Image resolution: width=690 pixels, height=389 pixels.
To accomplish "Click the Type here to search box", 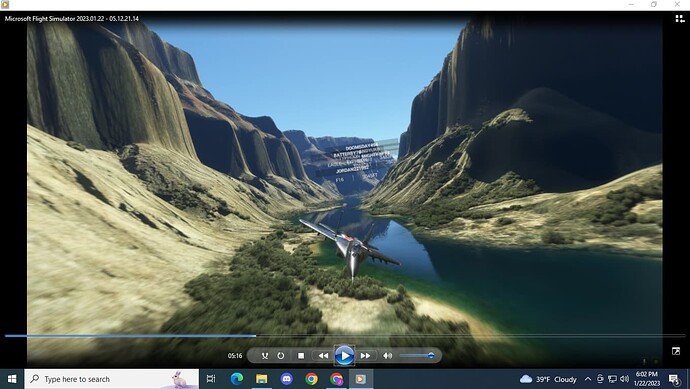I will [112, 379].
